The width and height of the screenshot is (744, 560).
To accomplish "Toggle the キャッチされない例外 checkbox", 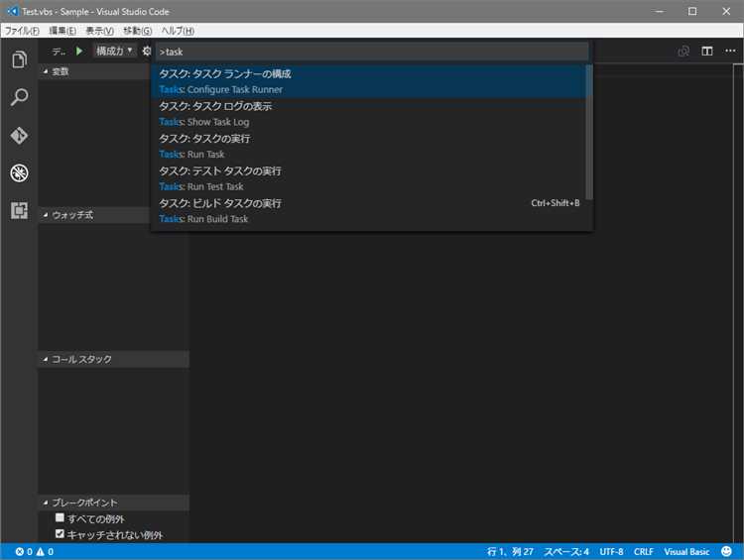I will tap(60, 533).
